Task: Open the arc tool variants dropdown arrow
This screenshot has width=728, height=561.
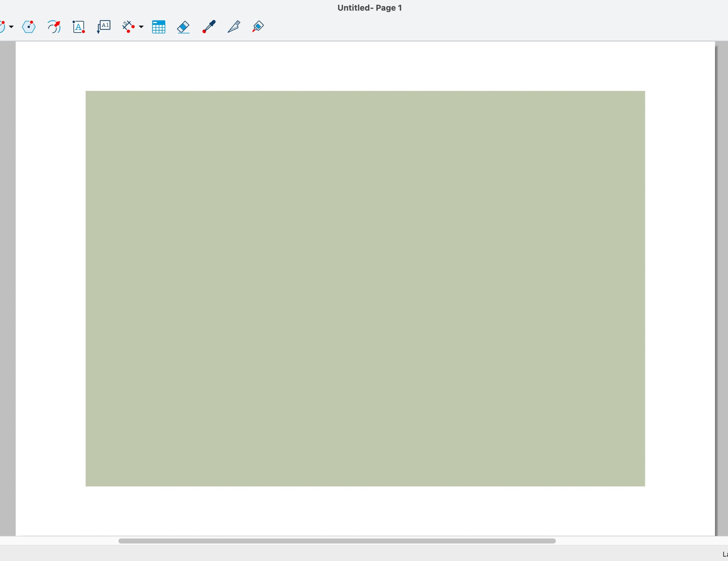Action: coord(11,27)
